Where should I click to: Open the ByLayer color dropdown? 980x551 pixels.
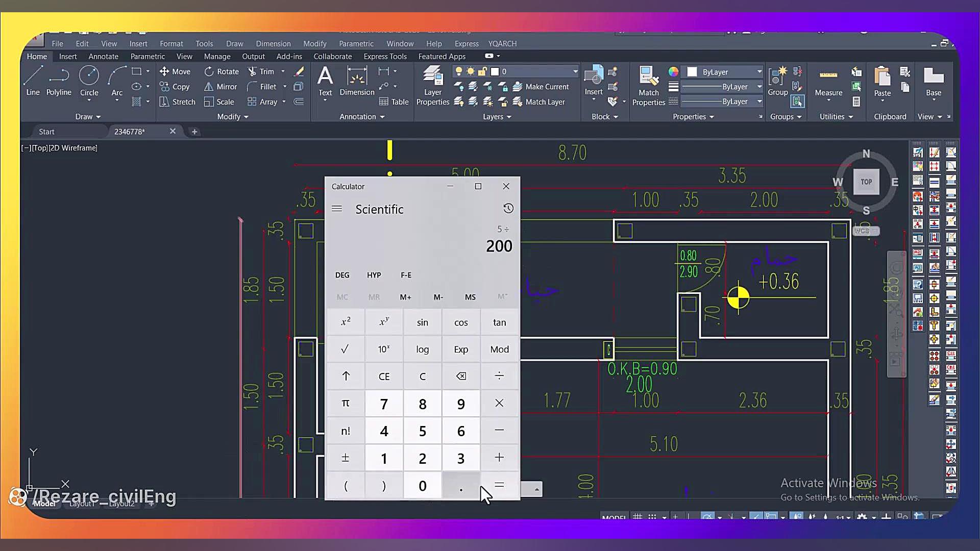(x=759, y=72)
